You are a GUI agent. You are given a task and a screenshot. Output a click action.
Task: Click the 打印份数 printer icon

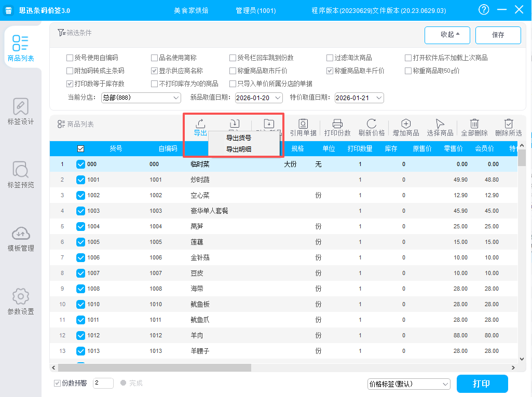click(x=337, y=124)
